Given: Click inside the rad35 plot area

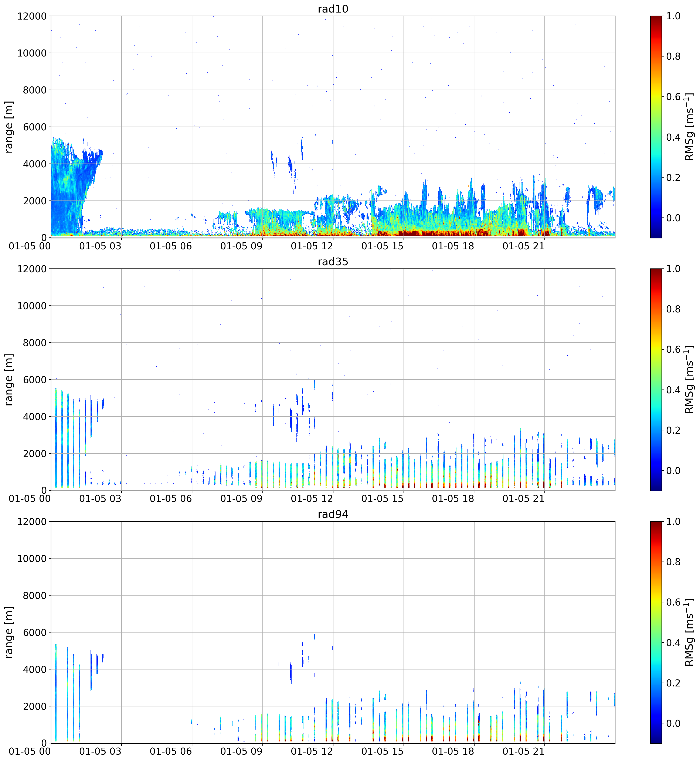Looking at the screenshot, I should [333, 379].
